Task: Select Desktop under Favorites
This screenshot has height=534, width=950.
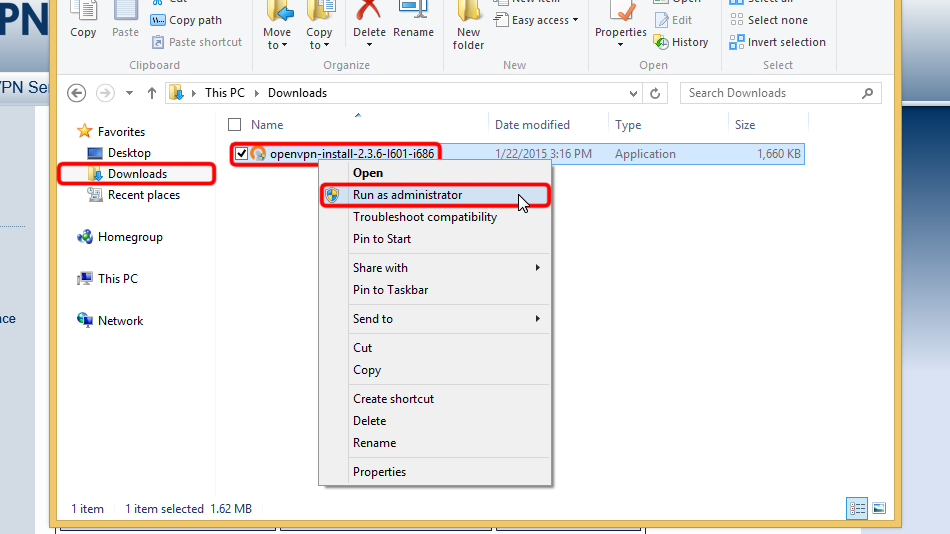Action: (x=129, y=153)
